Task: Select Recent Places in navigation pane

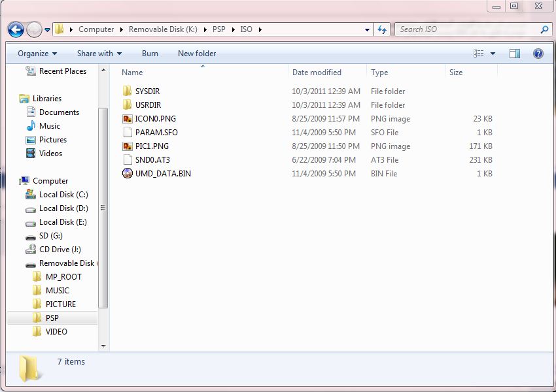Action: click(x=57, y=71)
